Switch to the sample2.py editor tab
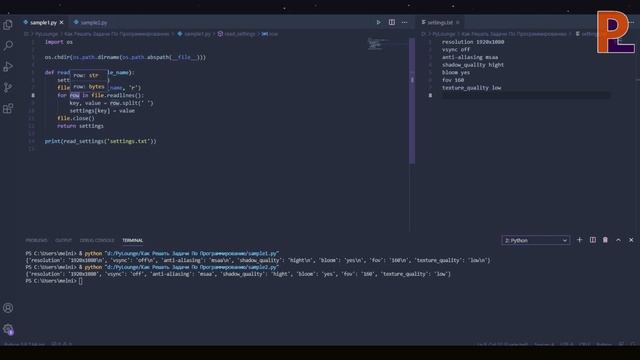The height and width of the screenshot is (360, 640). 93,22
